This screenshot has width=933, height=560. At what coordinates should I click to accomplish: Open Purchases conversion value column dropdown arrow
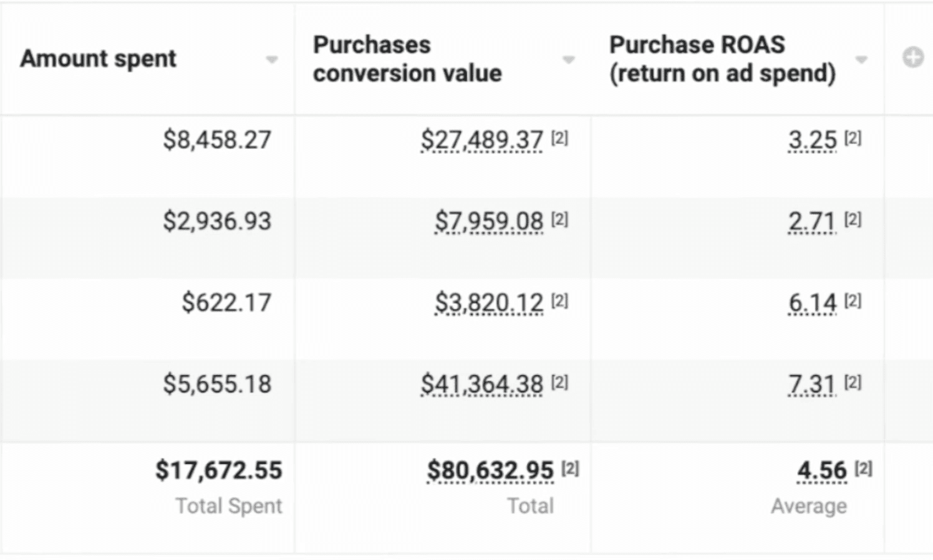[x=568, y=60]
